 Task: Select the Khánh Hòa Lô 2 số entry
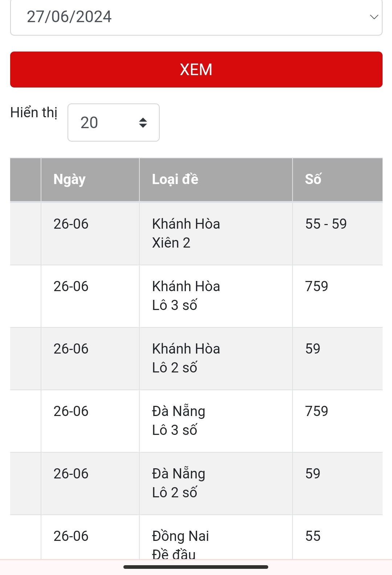coord(186,358)
